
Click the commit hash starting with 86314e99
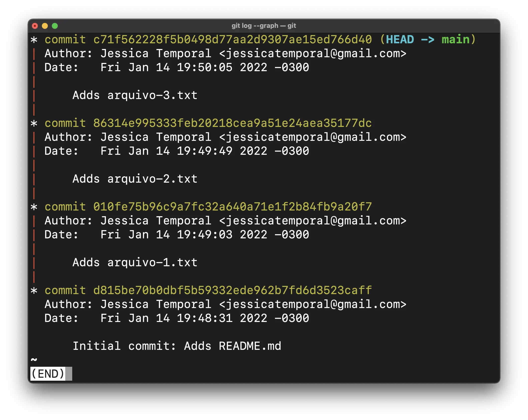click(232, 123)
